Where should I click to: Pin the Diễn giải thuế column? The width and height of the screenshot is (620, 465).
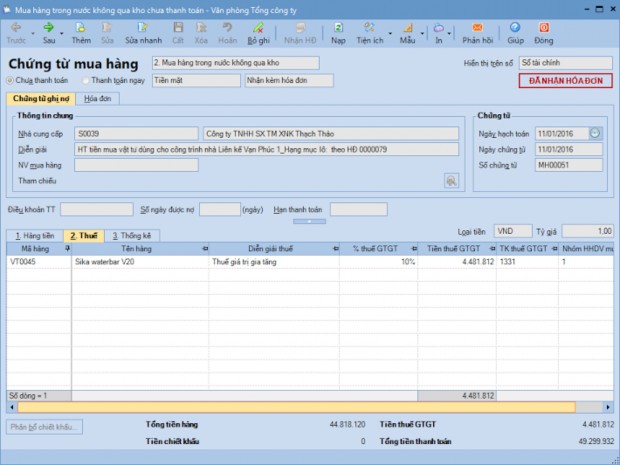click(335, 249)
